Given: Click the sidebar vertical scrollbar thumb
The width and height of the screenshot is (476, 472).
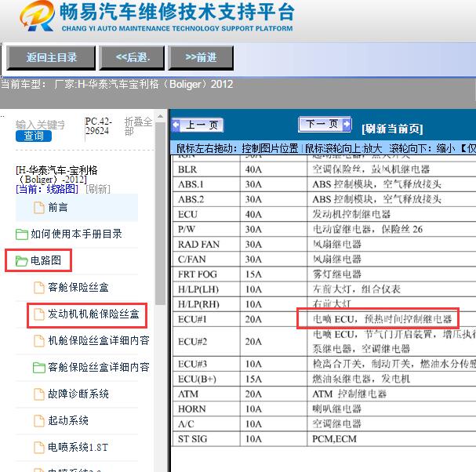Looking at the screenshot, I should pyautogui.click(x=160, y=213).
